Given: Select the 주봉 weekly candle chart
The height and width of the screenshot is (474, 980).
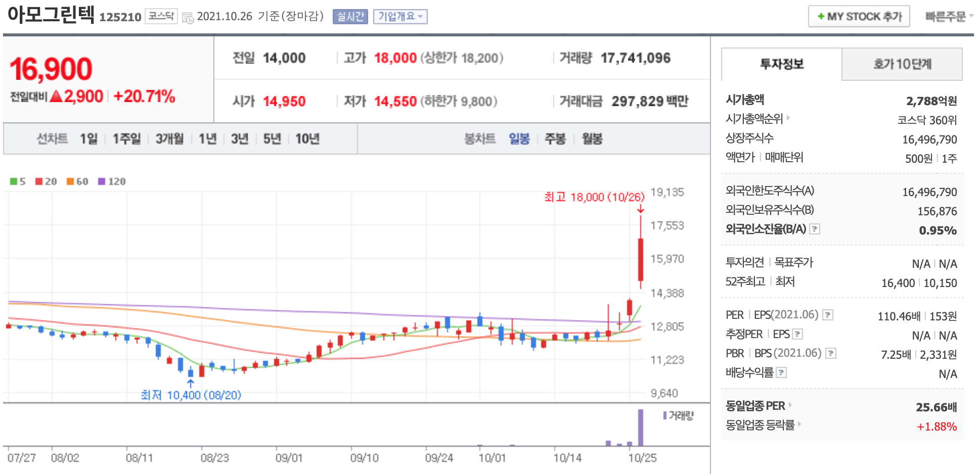Looking at the screenshot, I should (x=555, y=138).
